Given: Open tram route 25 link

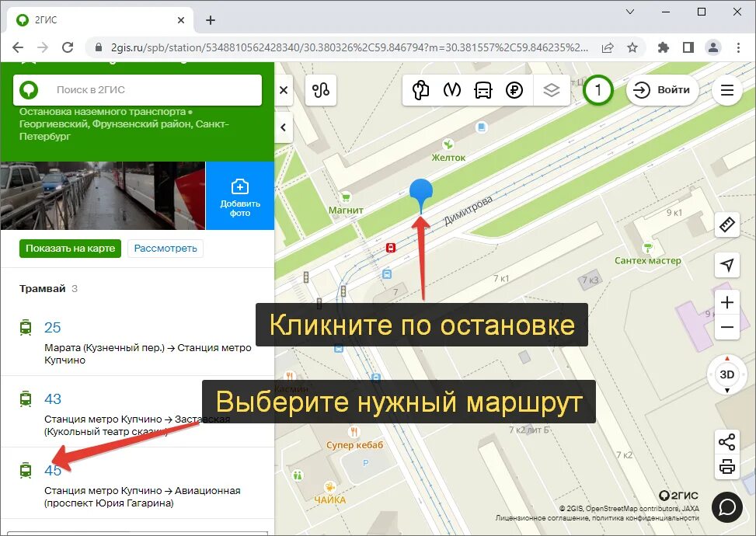Looking at the screenshot, I should pos(53,327).
